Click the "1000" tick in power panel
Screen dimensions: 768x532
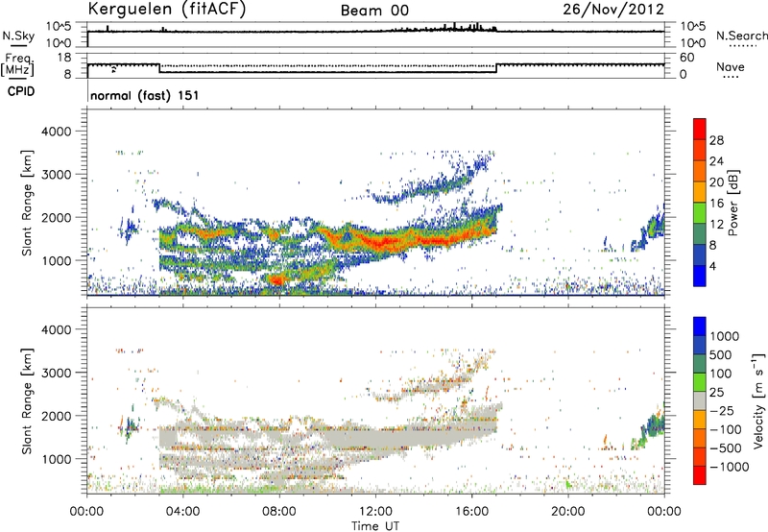(57, 260)
